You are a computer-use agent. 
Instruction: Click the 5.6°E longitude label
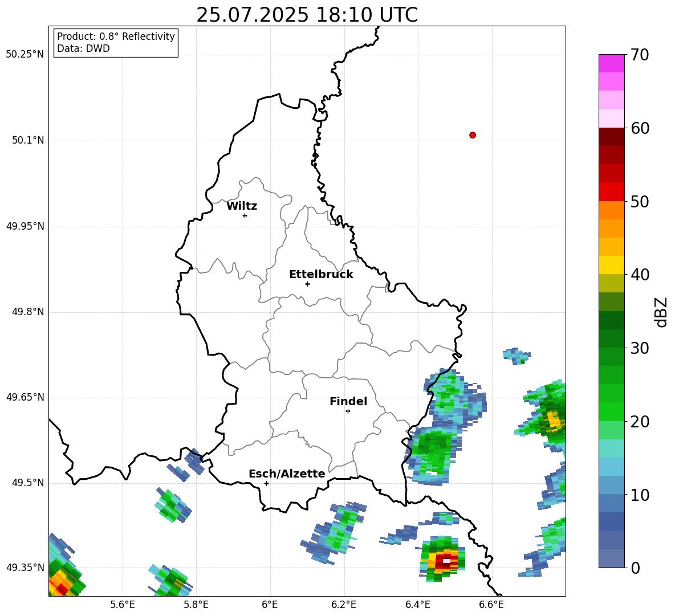(123, 605)
